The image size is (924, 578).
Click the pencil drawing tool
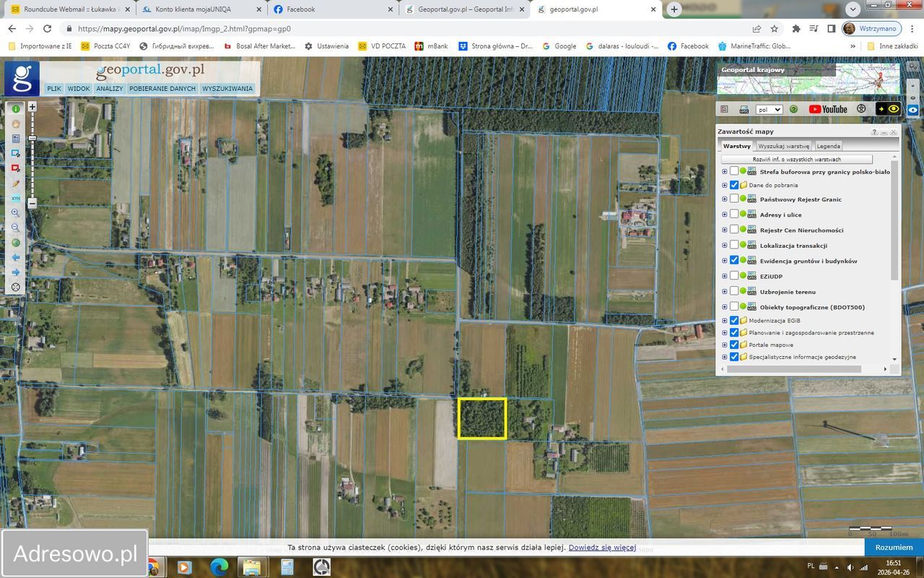(16, 184)
